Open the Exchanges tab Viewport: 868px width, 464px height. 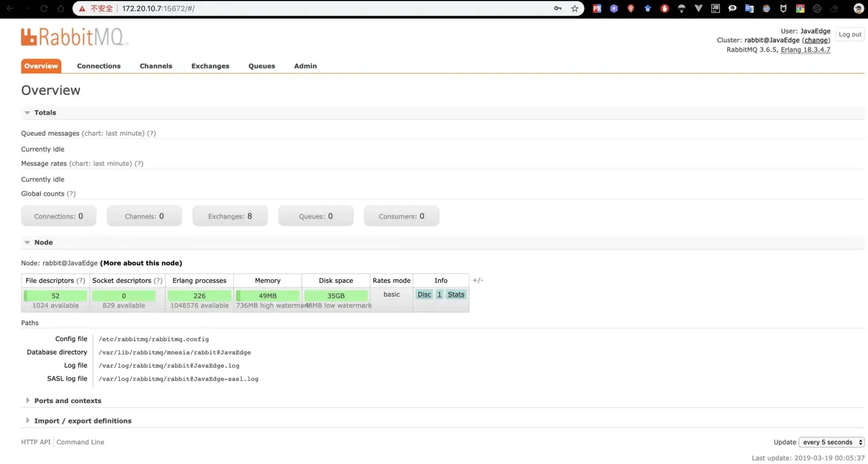(210, 66)
